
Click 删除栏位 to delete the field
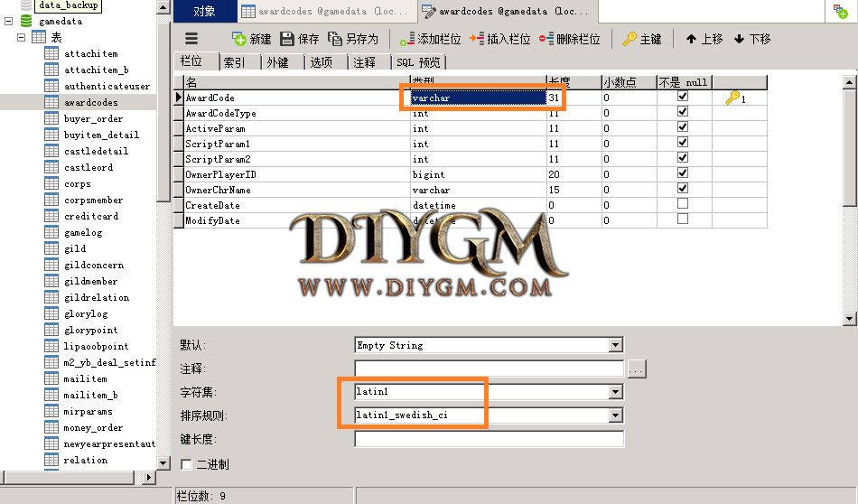[569, 39]
